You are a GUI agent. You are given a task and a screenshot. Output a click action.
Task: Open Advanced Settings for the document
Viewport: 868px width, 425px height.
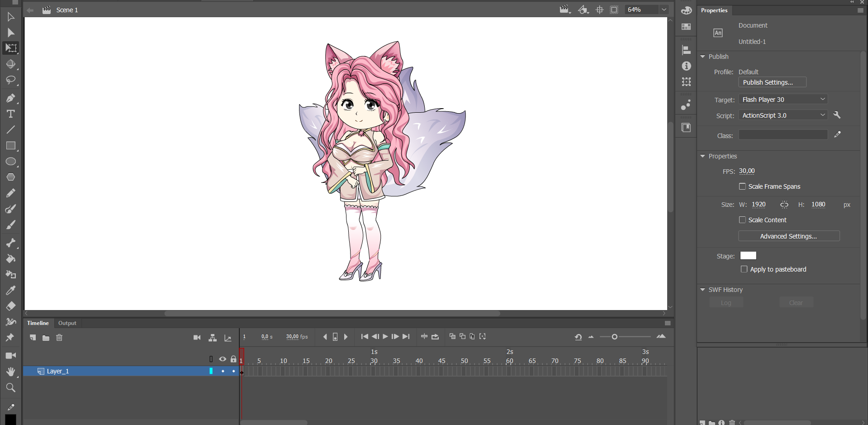pos(788,236)
